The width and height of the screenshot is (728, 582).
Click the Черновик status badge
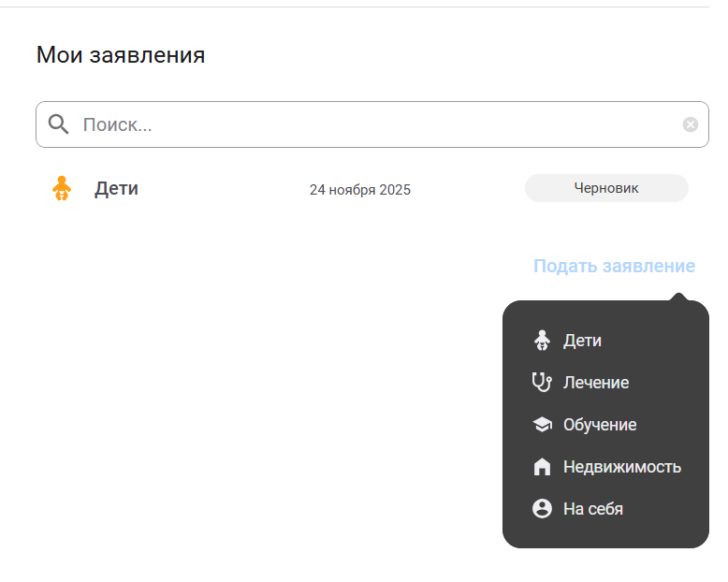coord(606,188)
